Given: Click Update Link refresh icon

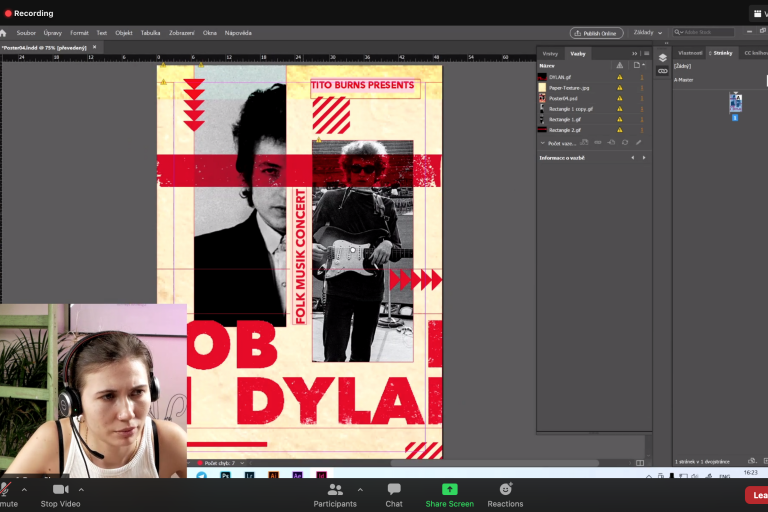Looking at the screenshot, I should [624, 142].
